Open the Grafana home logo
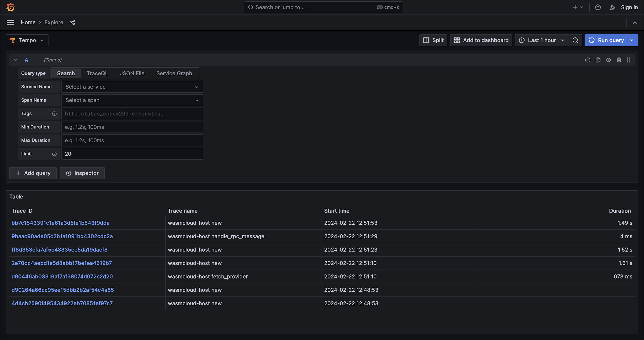The width and height of the screenshot is (644, 340). [10, 7]
